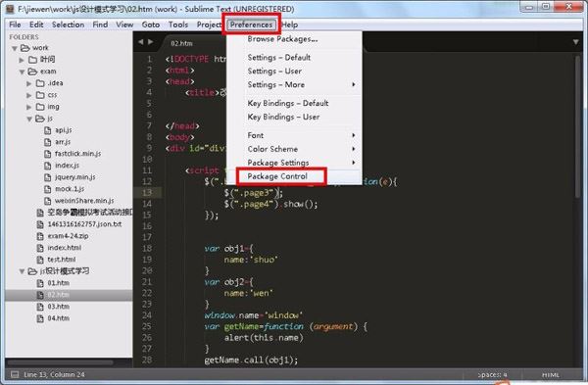Go to previous tab with left arrow

140,42
